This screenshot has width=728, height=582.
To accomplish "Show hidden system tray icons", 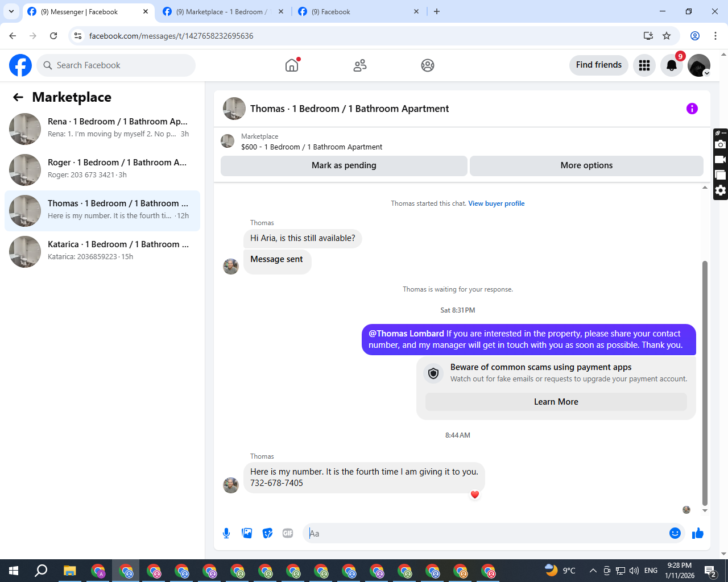I will click(x=593, y=571).
